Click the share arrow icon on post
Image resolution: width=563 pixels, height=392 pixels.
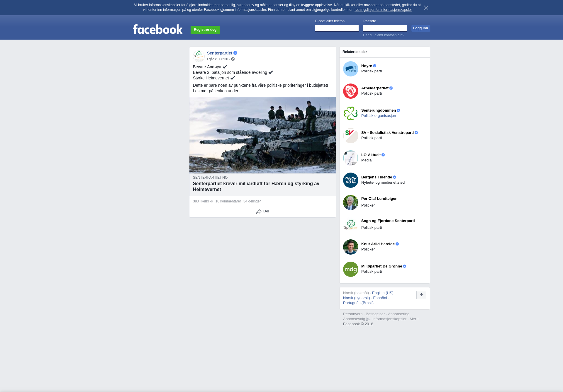click(259, 212)
